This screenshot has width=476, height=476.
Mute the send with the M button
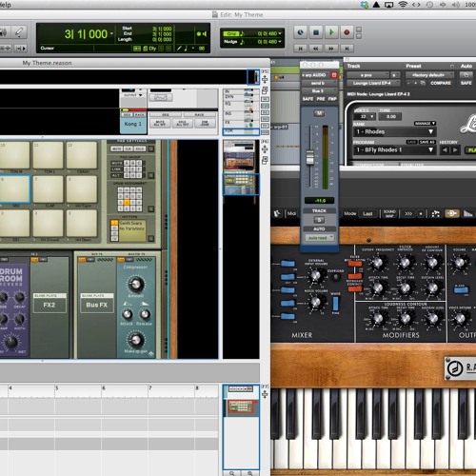pyautogui.click(x=319, y=113)
